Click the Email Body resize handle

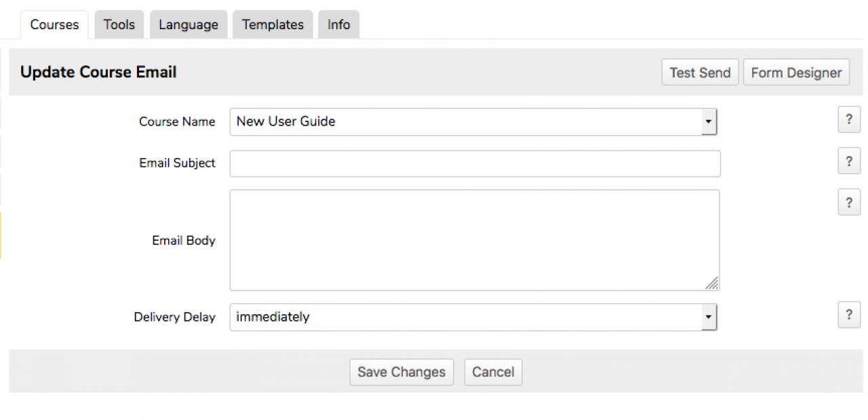(x=712, y=284)
